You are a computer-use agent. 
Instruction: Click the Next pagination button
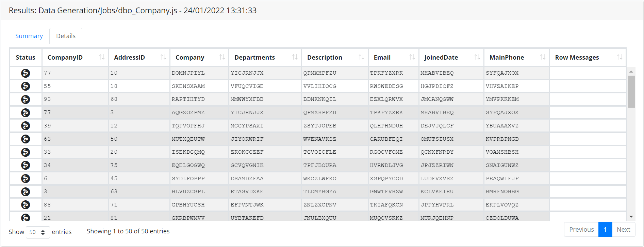click(x=623, y=229)
